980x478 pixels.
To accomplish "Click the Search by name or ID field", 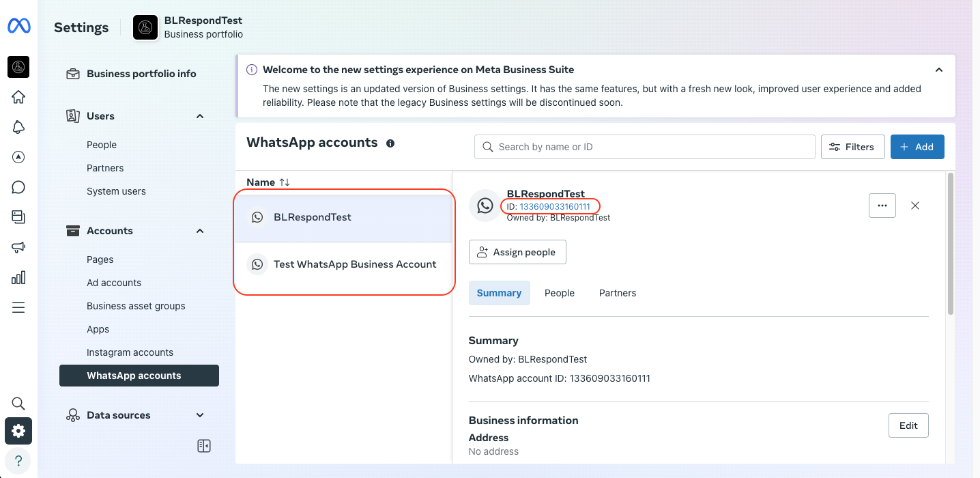I will click(644, 147).
